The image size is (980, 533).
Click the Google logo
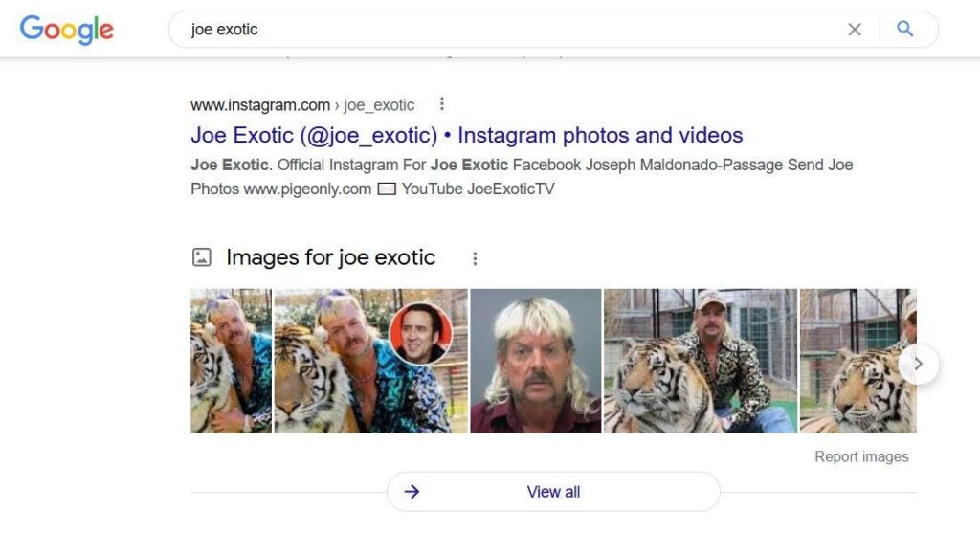(66, 30)
